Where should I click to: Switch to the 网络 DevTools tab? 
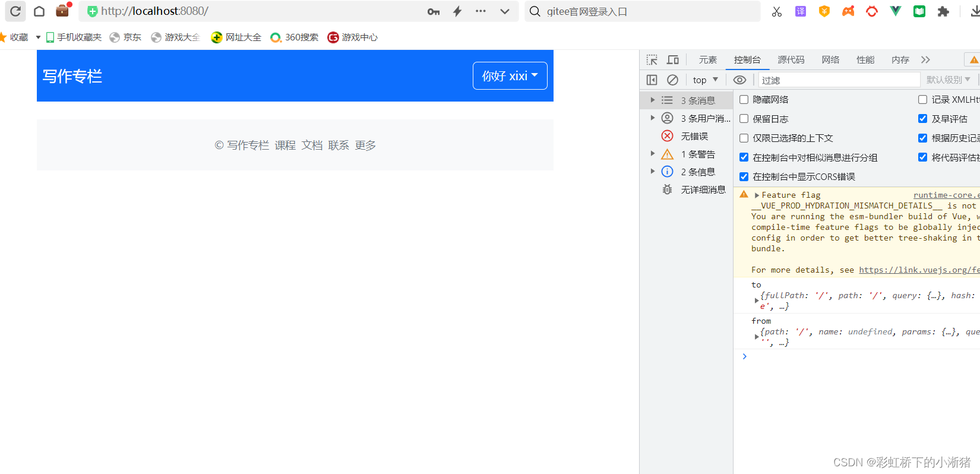[x=830, y=60]
